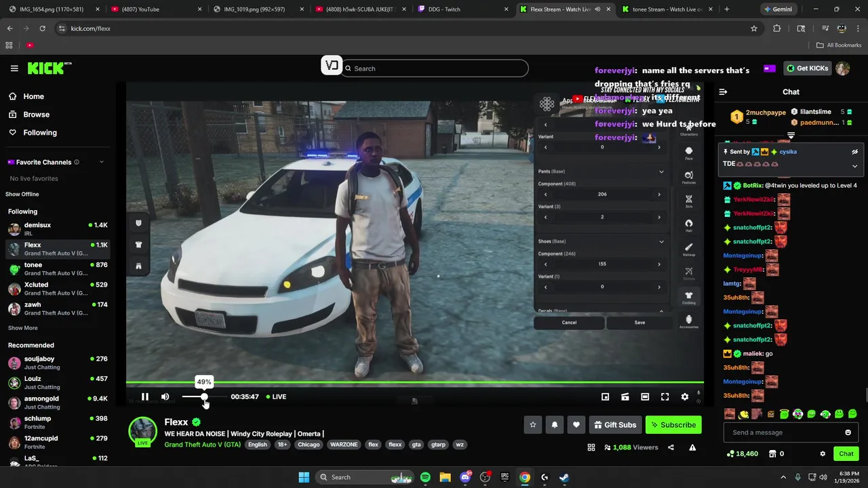
Task: Open the All Bookmarks folder
Action: (x=839, y=45)
